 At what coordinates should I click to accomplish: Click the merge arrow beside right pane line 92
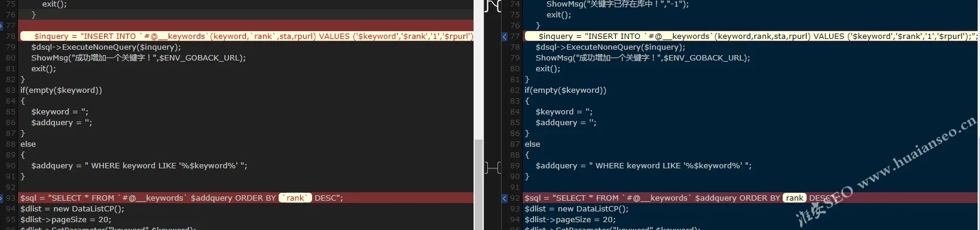tap(505, 198)
